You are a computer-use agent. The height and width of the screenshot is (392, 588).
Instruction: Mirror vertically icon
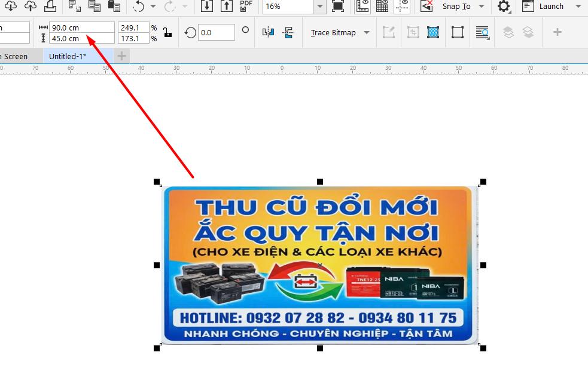pyautogui.click(x=288, y=33)
